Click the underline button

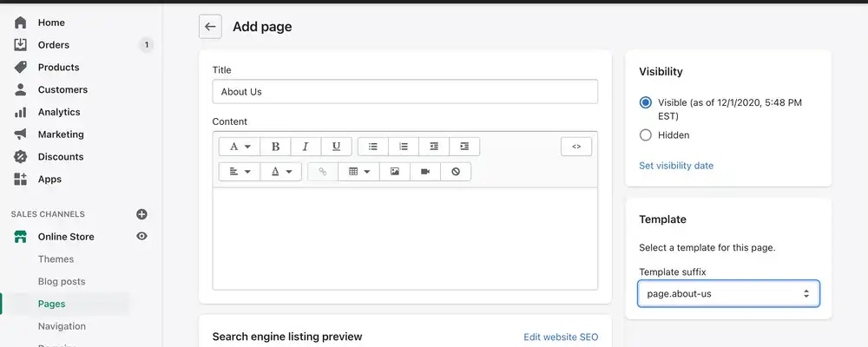coord(336,147)
